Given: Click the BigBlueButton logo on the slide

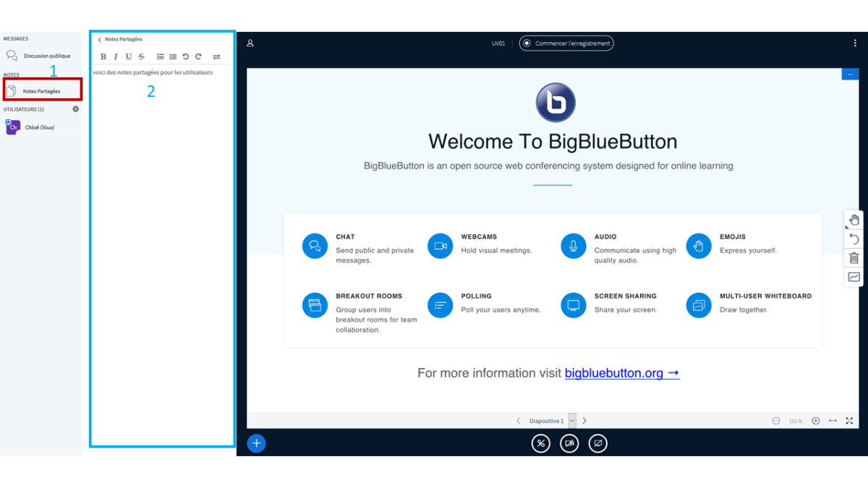Looking at the screenshot, I should pos(556,103).
